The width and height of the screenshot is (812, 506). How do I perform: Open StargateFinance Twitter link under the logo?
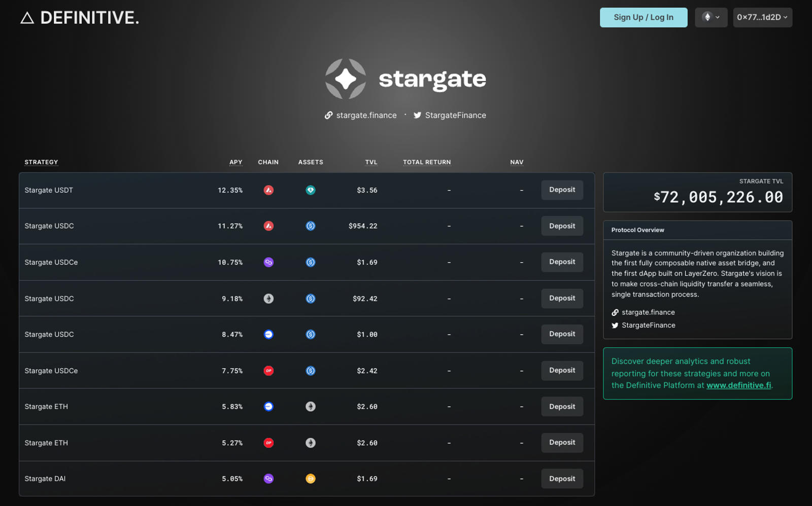(x=450, y=115)
